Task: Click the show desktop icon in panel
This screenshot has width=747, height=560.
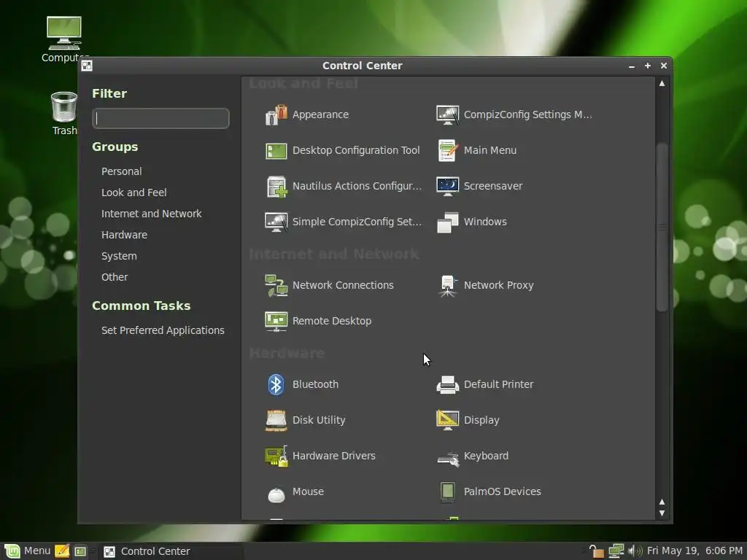Action: [x=80, y=551]
